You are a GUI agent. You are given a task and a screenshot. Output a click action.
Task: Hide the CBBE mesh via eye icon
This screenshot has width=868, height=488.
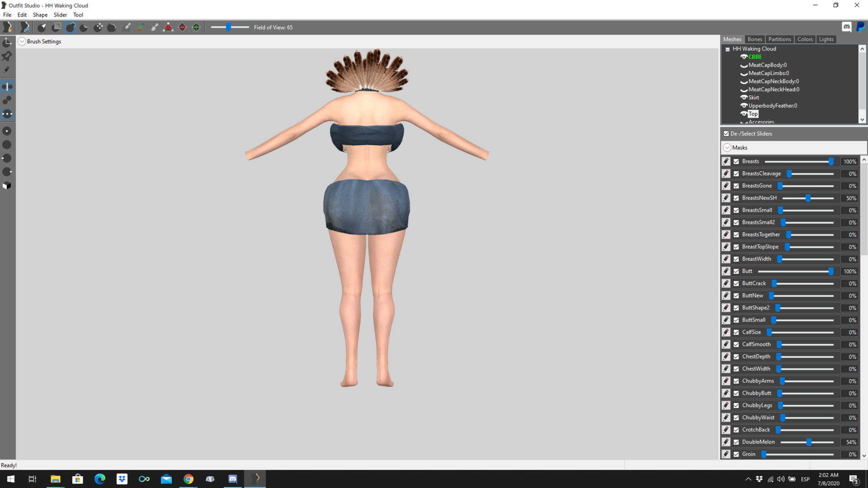pyautogui.click(x=744, y=57)
